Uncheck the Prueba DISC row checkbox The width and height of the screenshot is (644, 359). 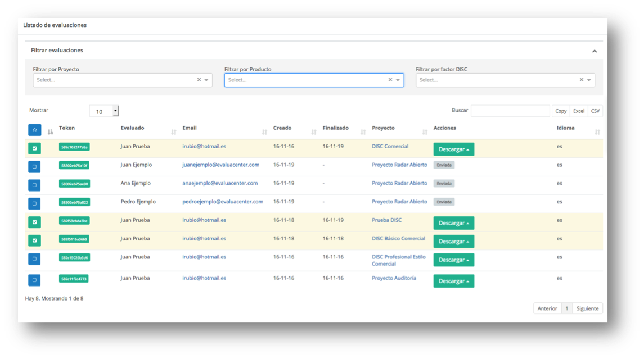click(34, 222)
